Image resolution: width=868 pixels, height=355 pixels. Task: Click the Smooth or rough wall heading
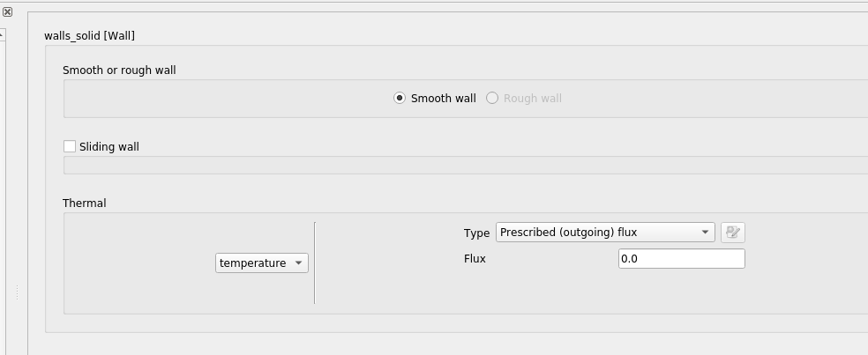click(119, 70)
